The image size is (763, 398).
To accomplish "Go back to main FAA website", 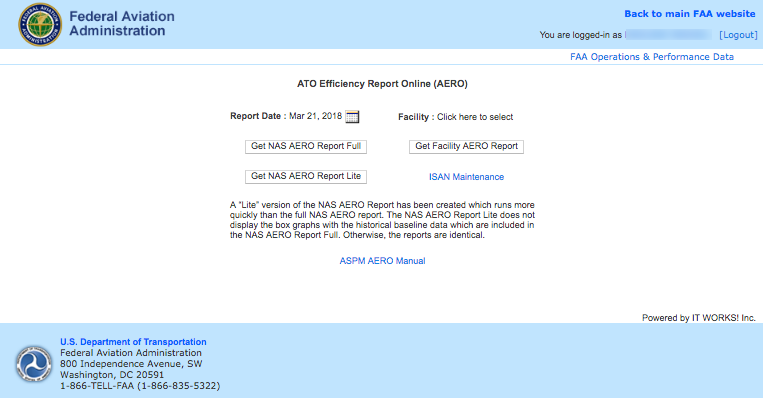I will tap(690, 14).
